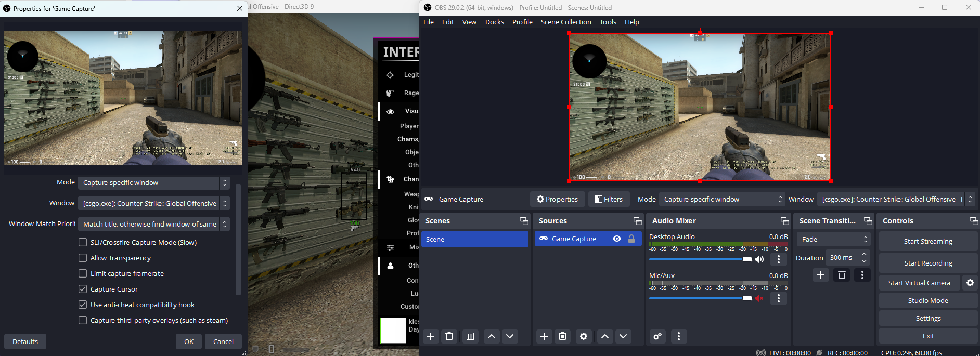Move source up with arrow icon
Screen dimensions: 980x356
[605, 336]
